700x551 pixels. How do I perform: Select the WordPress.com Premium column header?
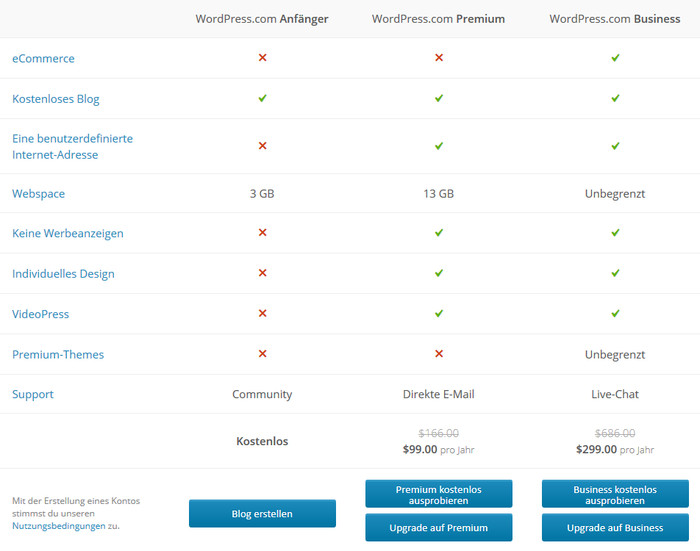point(438,19)
